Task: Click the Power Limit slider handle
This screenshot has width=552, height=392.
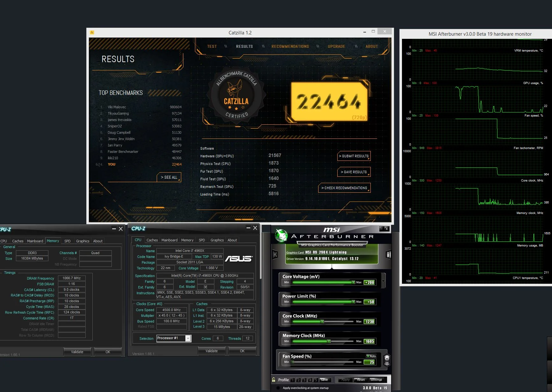Action: (353, 302)
